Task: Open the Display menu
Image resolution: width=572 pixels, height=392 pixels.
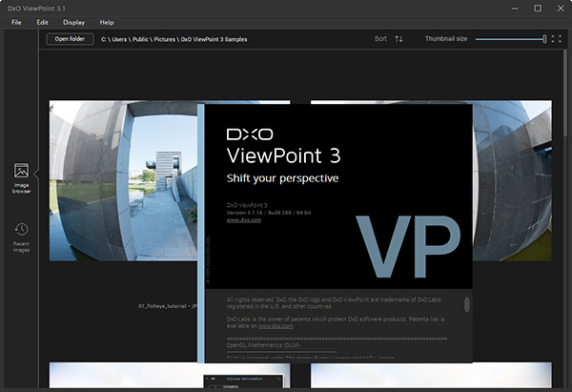Action: 73,22
